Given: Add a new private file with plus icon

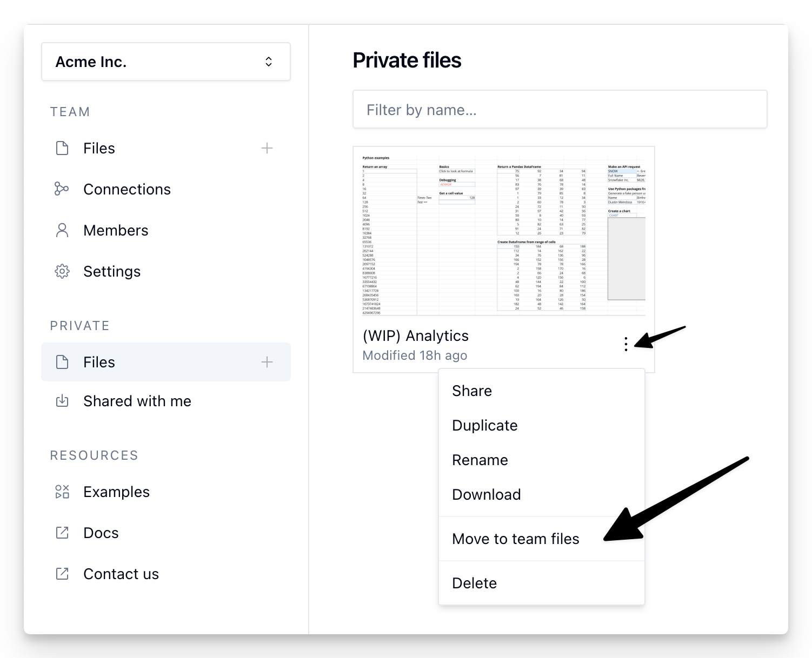Looking at the screenshot, I should 267,362.
